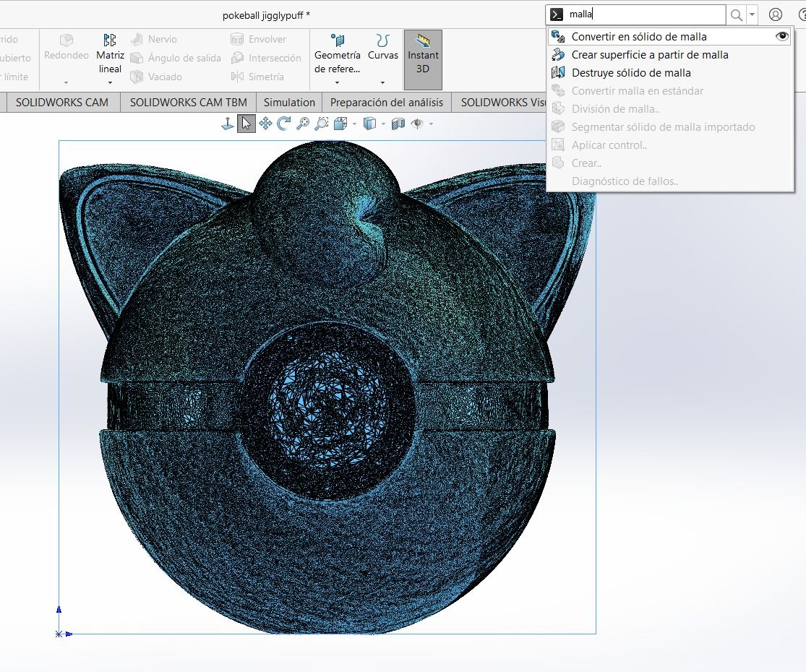
Task: Click the Jigglypuff pokeball mesh model
Action: [327, 387]
